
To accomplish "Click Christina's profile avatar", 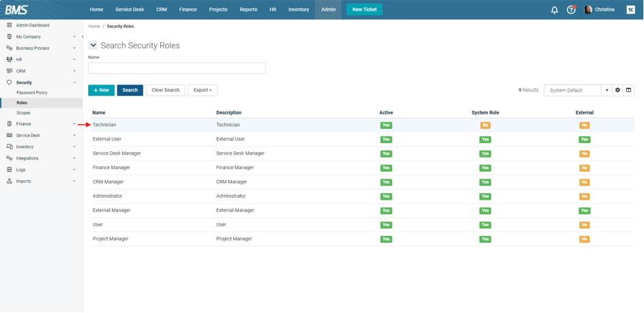I will [x=588, y=10].
